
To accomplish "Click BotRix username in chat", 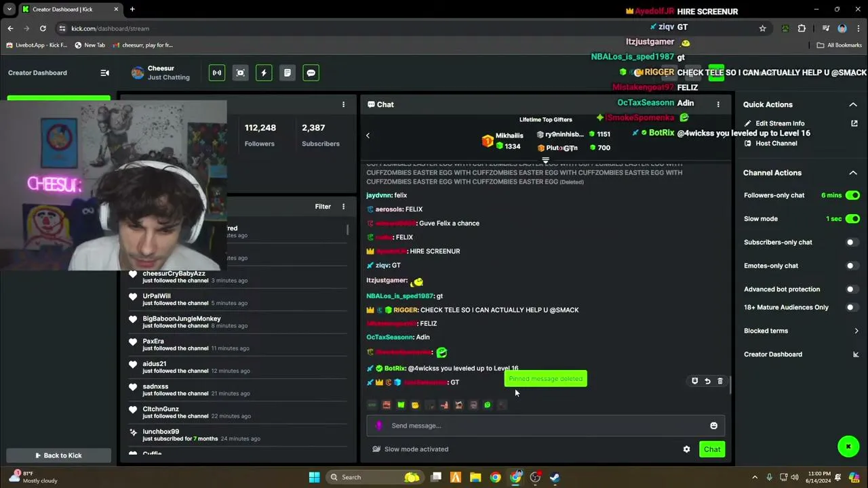I will (x=395, y=368).
